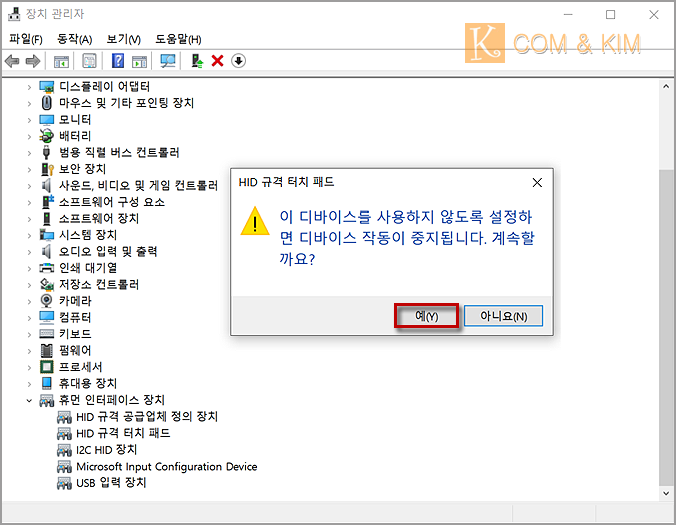Close the HID 규격 터치 패드 dialog

pos(537,183)
